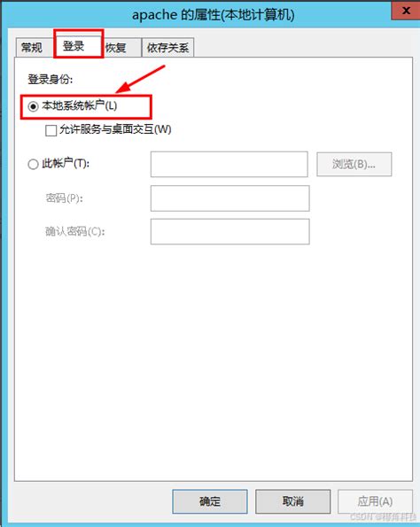The height and width of the screenshot is (527, 420).
Task: Focus the 密码(P) input box
Action: tap(230, 198)
